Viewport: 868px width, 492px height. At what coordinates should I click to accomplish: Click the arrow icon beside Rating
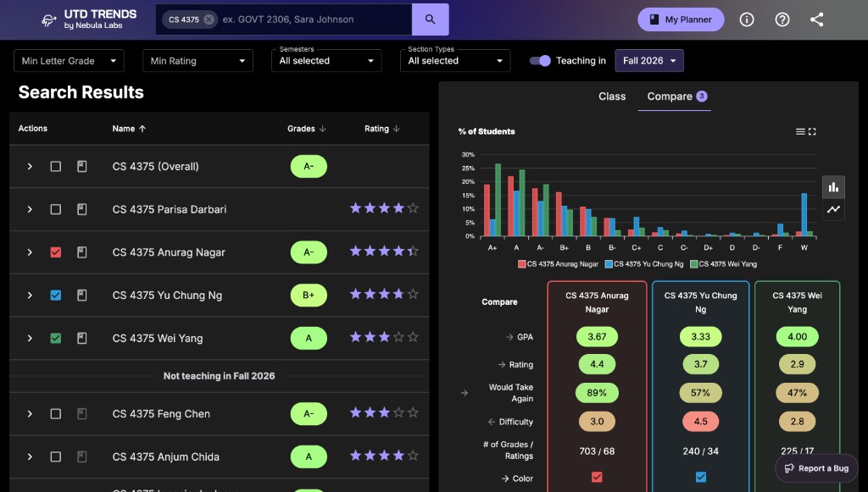tap(502, 365)
